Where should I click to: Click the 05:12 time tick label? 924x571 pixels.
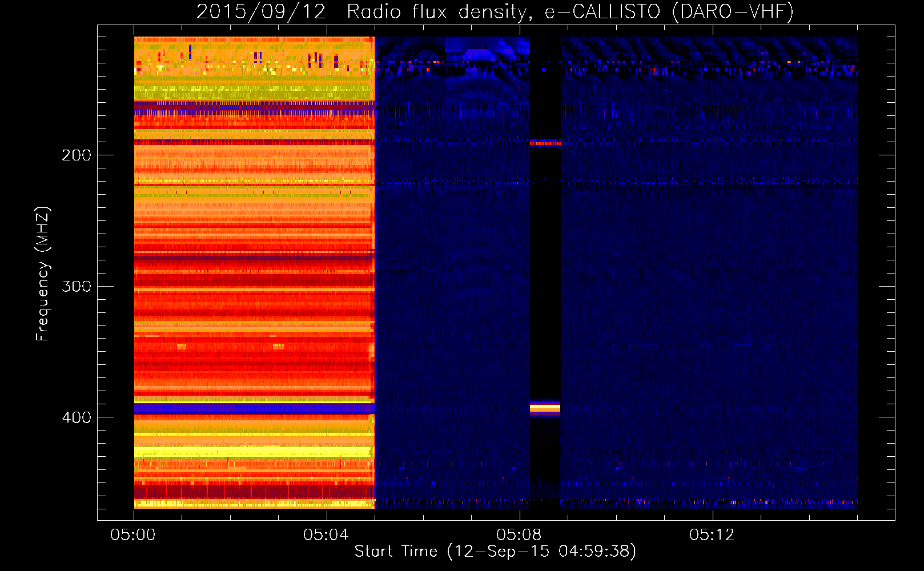[x=712, y=535]
